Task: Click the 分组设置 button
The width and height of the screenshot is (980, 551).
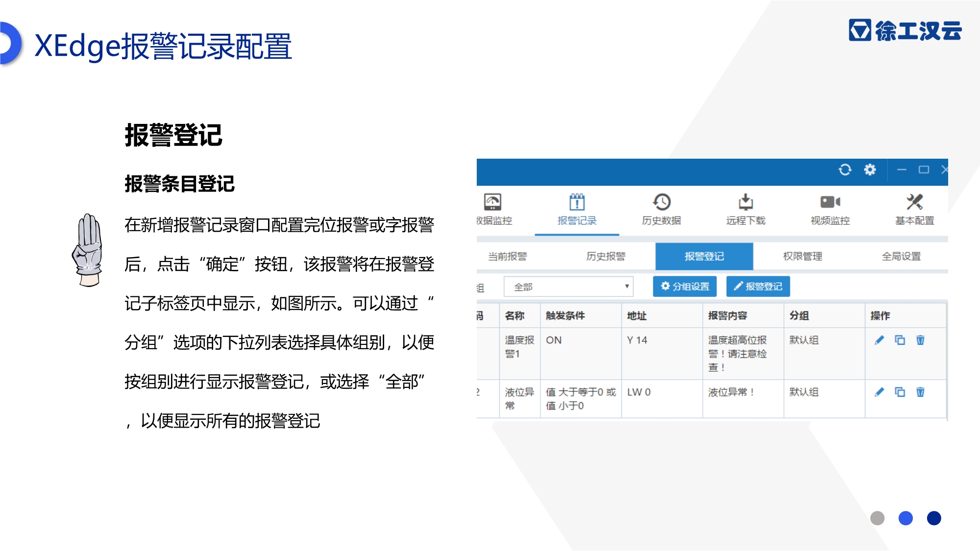Action: click(685, 287)
